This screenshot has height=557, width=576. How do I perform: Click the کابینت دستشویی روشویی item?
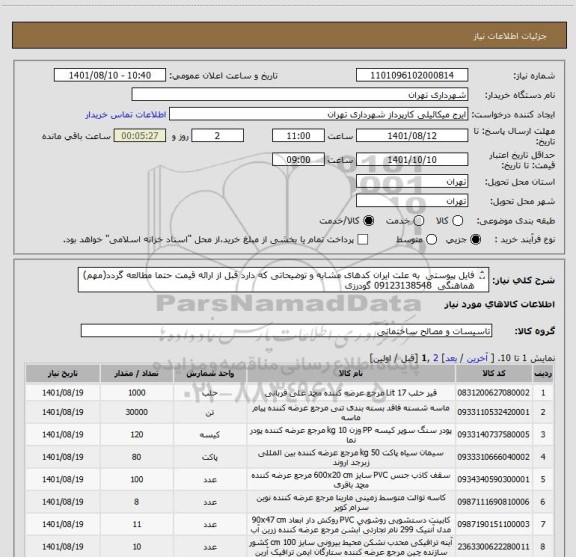pos(351,525)
